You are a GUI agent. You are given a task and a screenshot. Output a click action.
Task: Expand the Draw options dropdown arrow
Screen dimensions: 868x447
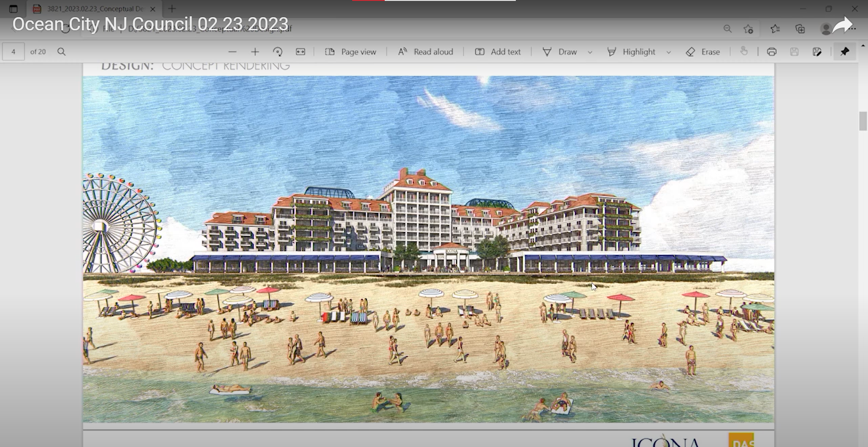pos(590,52)
